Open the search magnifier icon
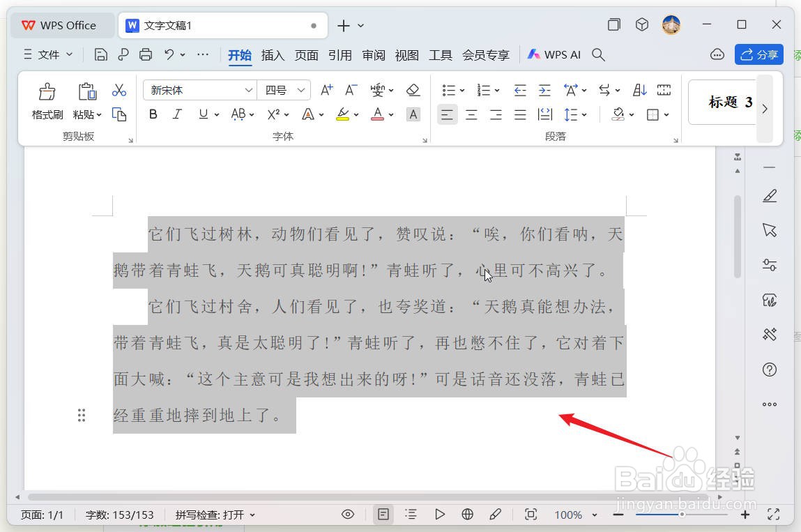Screen dimensions: 801x532 pyautogui.click(x=598, y=54)
